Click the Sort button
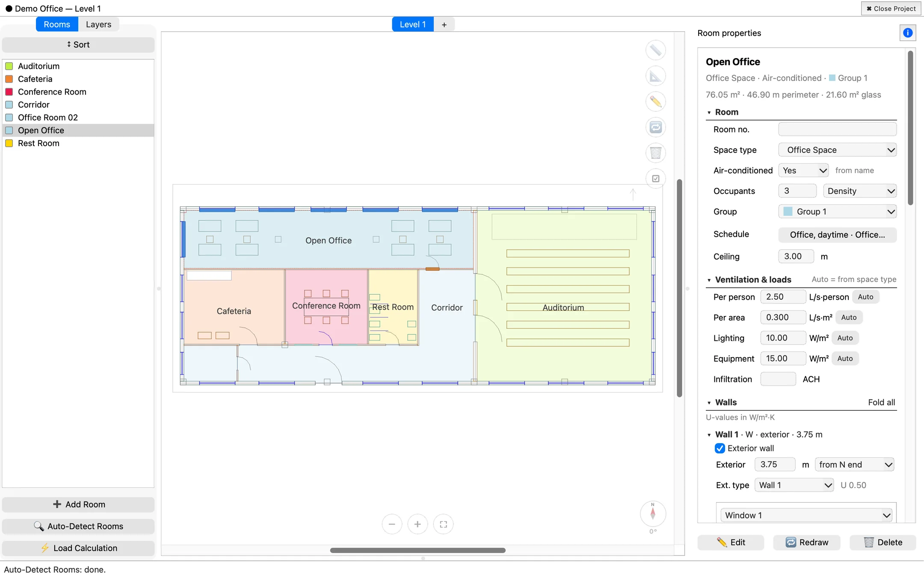This screenshot has height=578, width=924. click(x=78, y=45)
